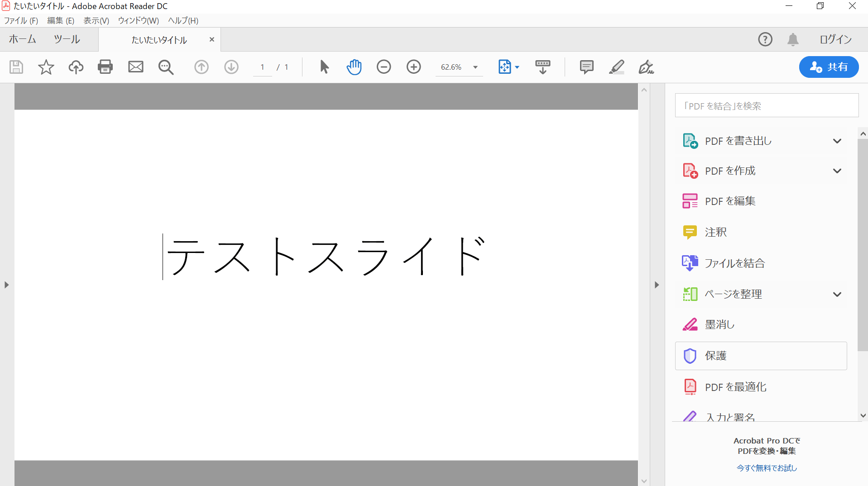This screenshot has width=868, height=486.
Task: Open the ウィンドウ(W) menu
Action: 138,20
